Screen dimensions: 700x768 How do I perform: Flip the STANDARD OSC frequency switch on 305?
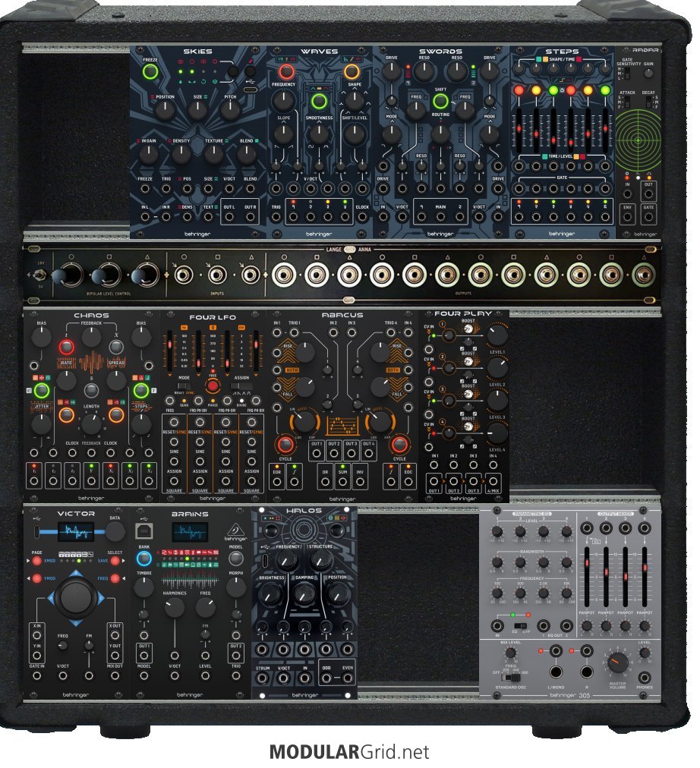coord(510,678)
